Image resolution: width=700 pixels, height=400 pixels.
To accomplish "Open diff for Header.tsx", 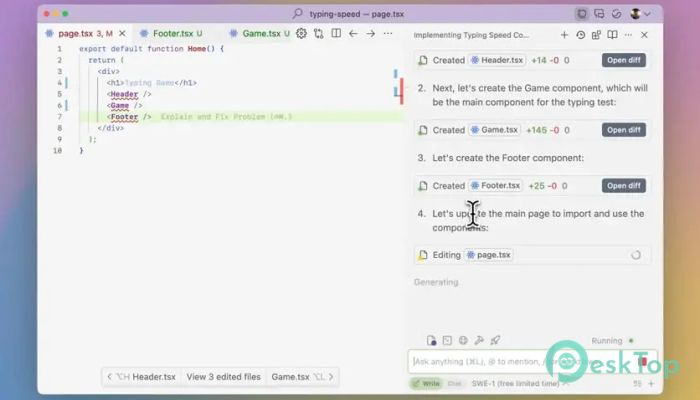I will click(624, 60).
